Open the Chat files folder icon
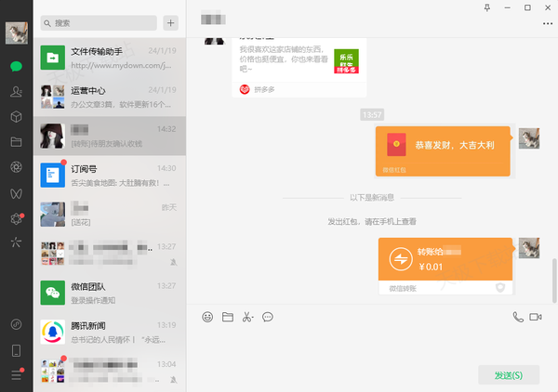The image size is (558, 392). (17, 142)
